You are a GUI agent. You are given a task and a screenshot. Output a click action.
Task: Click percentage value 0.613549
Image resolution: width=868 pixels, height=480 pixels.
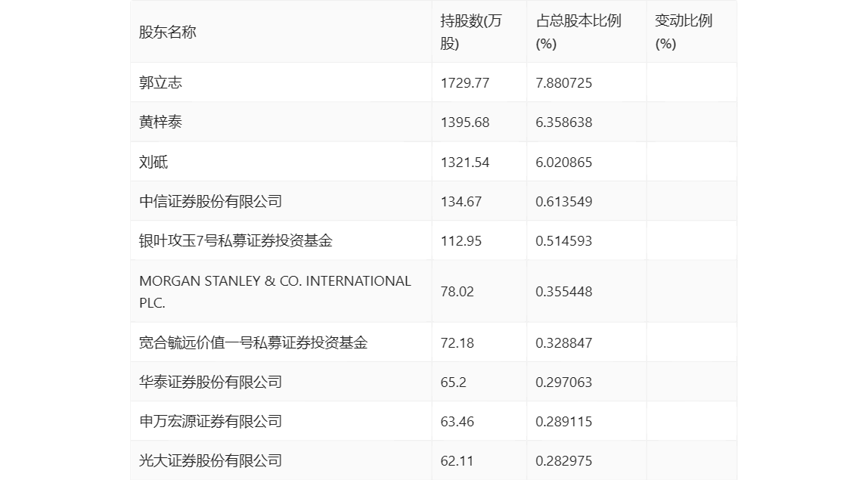point(563,202)
